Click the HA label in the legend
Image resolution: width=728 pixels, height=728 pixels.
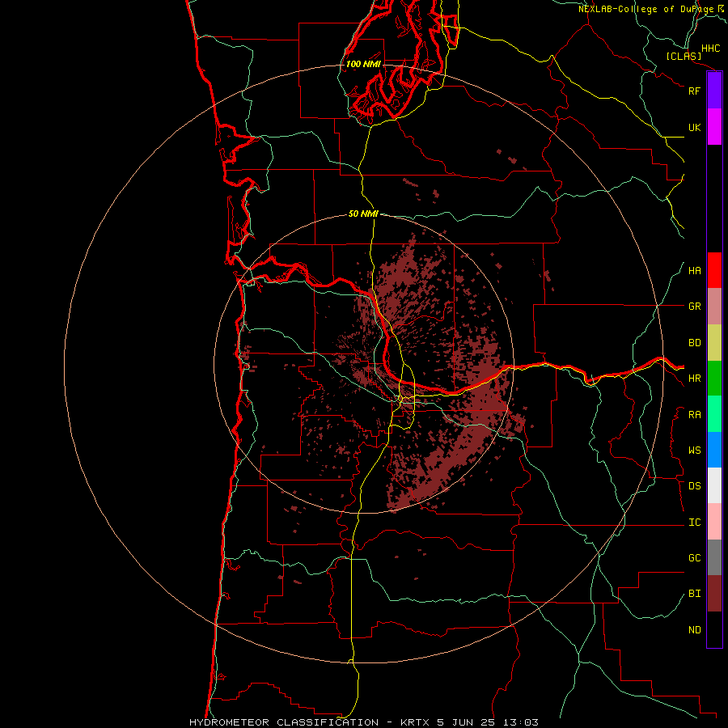(x=694, y=271)
